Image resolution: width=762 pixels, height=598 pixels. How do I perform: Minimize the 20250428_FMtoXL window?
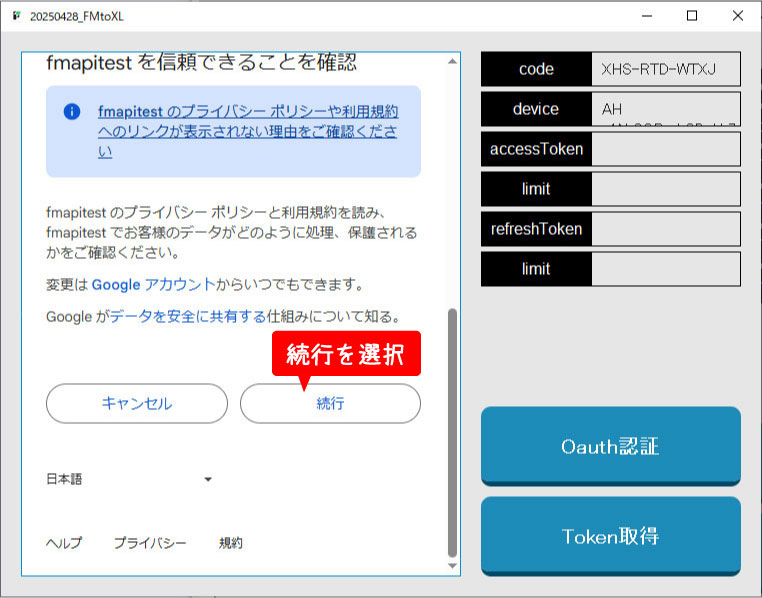tap(647, 16)
